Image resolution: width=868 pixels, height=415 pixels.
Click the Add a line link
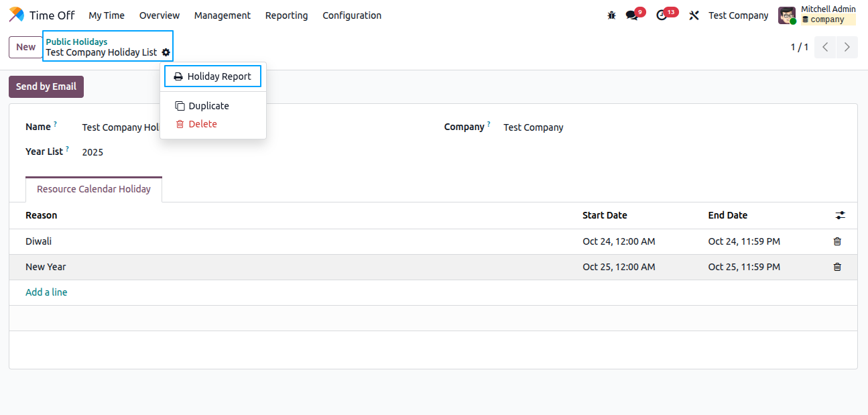click(x=46, y=292)
